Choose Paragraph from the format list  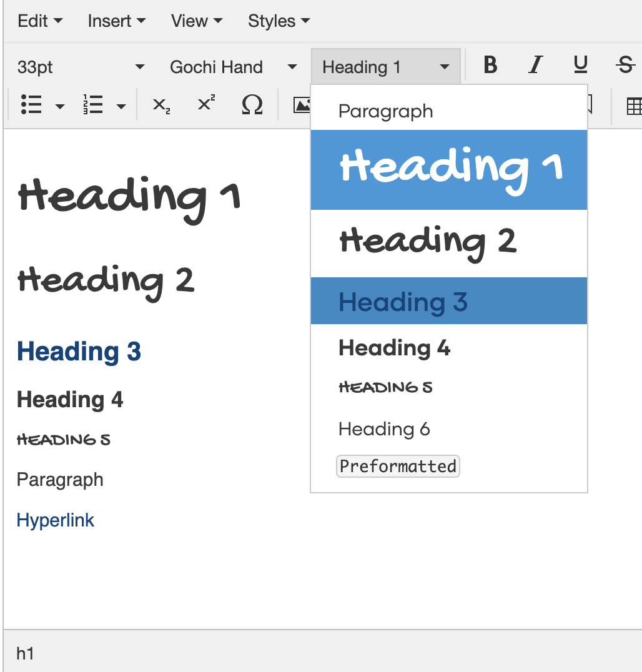[x=449, y=111]
